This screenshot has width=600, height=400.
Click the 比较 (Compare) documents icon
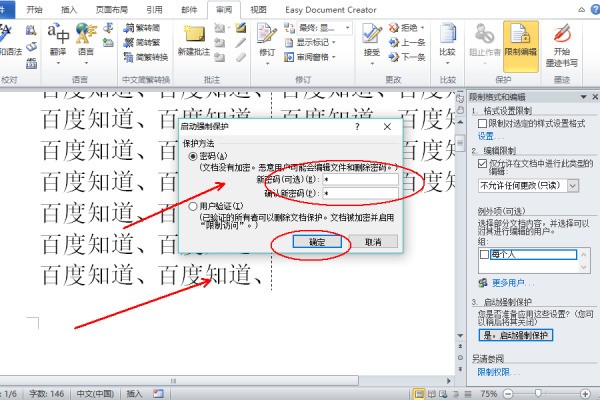(447, 42)
